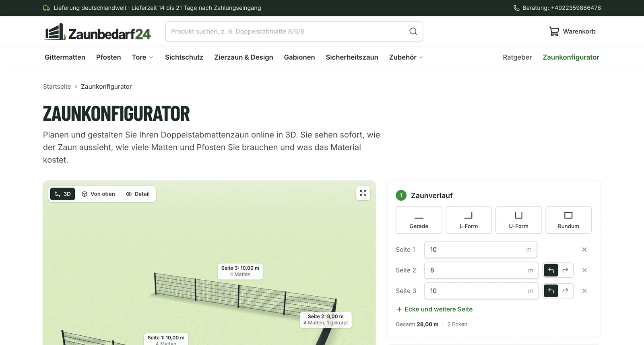Set Seite 2 corner to turn left
644x345 pixels.
coord(551,270)
